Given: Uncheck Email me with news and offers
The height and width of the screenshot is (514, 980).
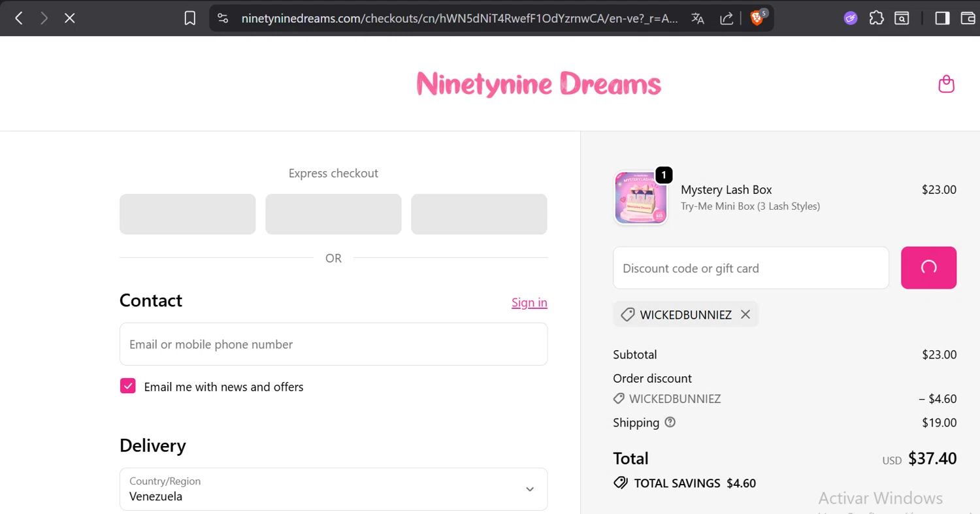Looking at the screenshot, I should coord(128,386).
